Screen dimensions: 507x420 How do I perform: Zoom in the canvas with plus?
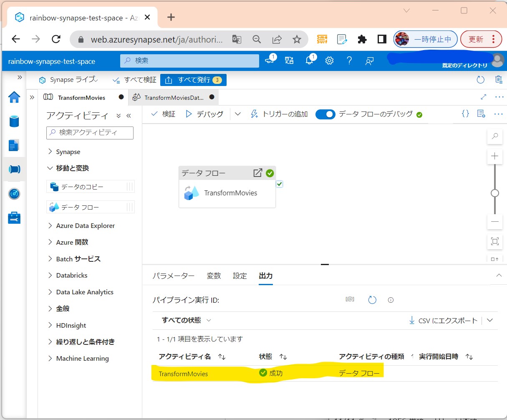pos(495,156)
